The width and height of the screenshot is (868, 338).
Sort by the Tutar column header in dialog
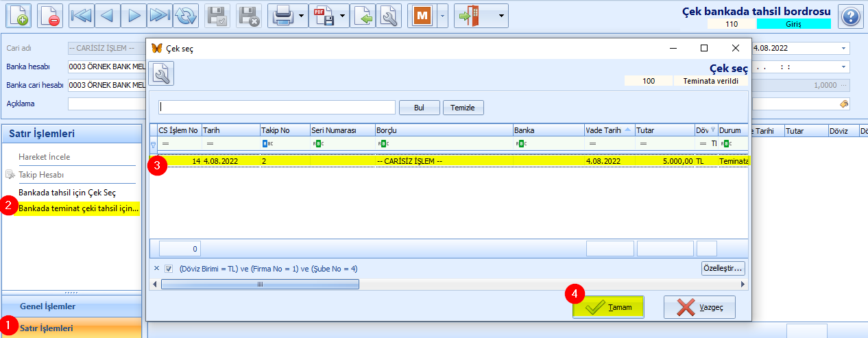pos(664,130)
